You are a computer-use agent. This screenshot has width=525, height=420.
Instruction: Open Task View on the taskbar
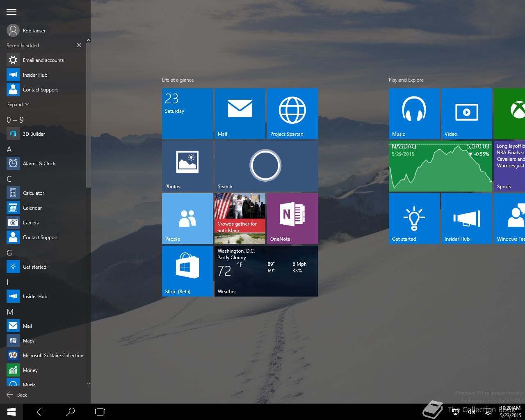pos(100,412)
